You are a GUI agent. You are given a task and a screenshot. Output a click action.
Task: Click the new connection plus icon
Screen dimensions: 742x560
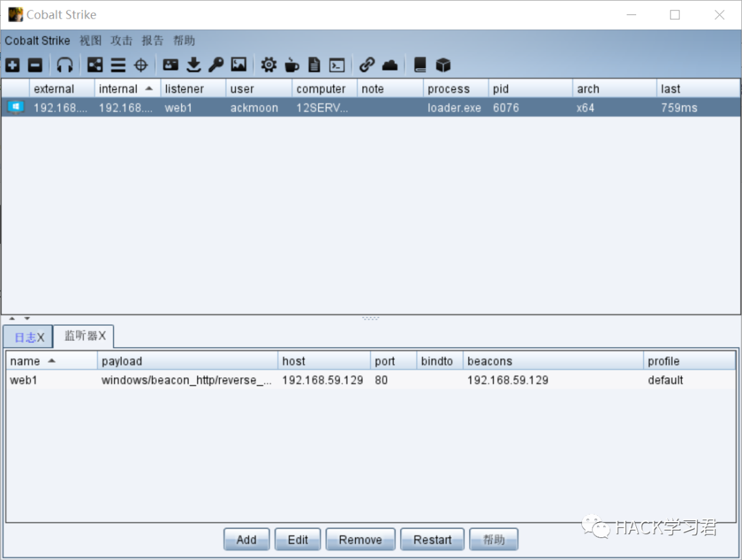point(13,65)
